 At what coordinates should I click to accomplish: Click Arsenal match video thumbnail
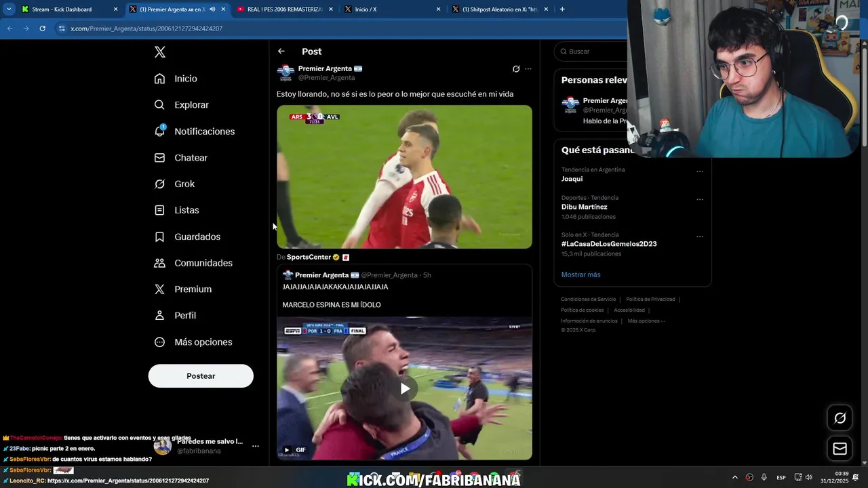[404, 177]
